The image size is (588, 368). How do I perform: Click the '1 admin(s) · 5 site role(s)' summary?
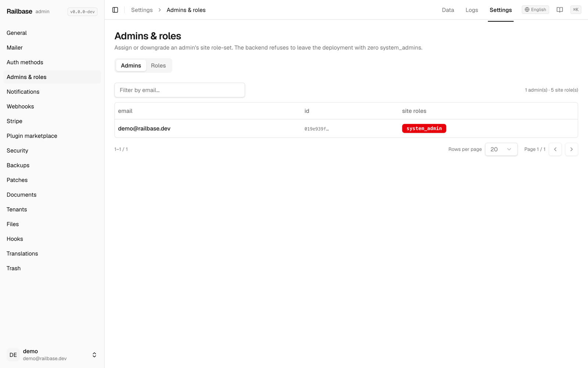tap(551, 90)
